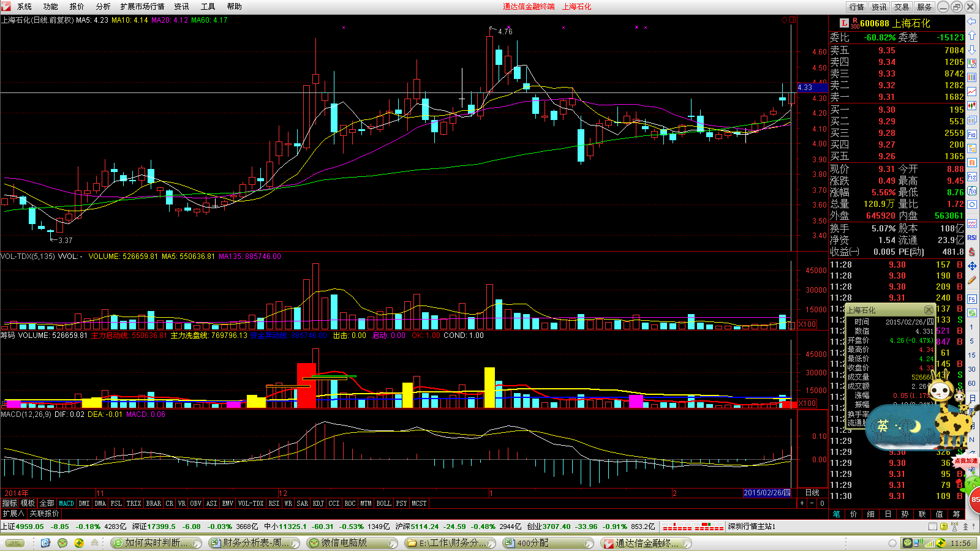The image size is (980, 551).
Task: Select the 指标 tab
Action: click(9, 503)
